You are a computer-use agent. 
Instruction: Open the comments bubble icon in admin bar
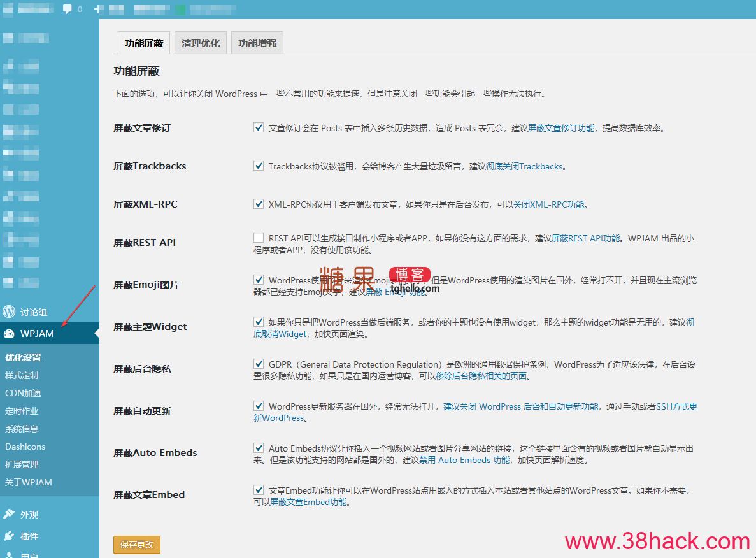pyautogui.click(x=67, y=9)
